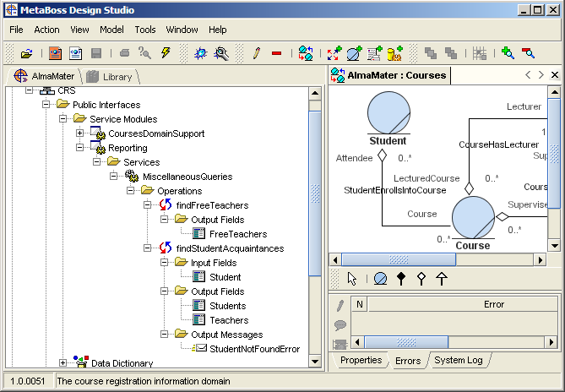This screenshot has width=565, height=392.
Task: Click the print toolbar icon
Action: tap(125, 53)
